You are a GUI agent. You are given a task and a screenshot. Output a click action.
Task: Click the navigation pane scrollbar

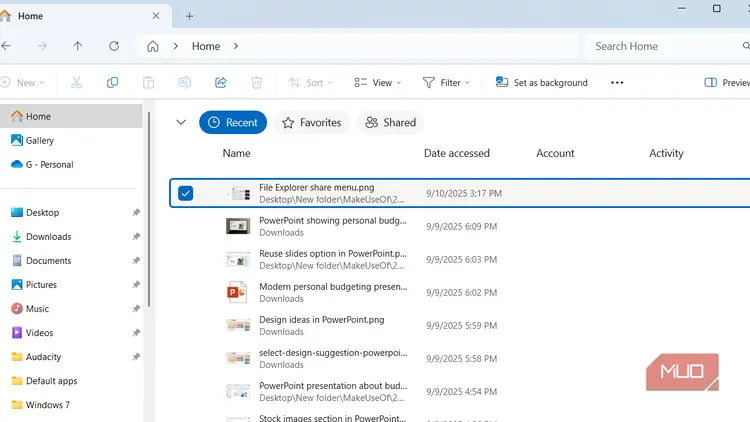(x=149, y=210)
